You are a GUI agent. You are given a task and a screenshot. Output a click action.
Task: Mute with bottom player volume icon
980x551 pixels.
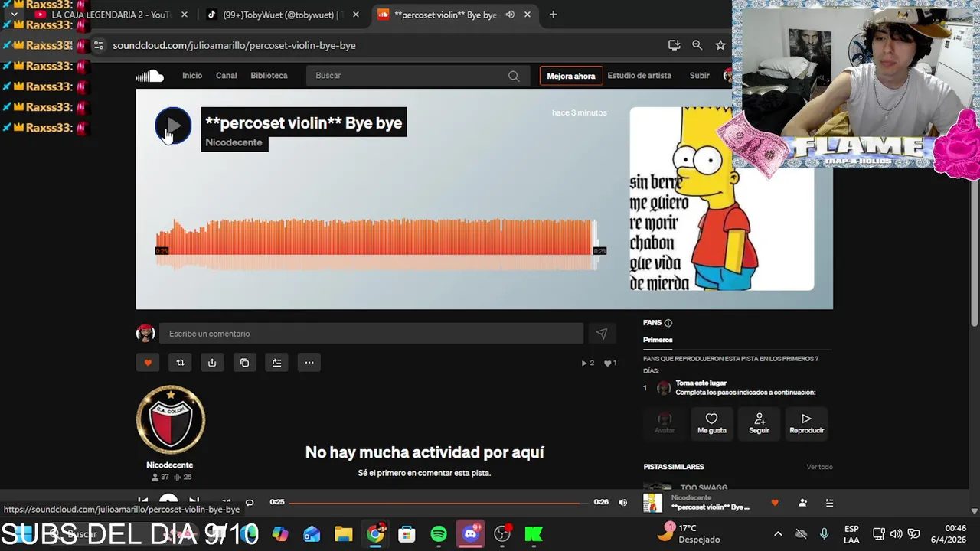(x=622, y=503)
